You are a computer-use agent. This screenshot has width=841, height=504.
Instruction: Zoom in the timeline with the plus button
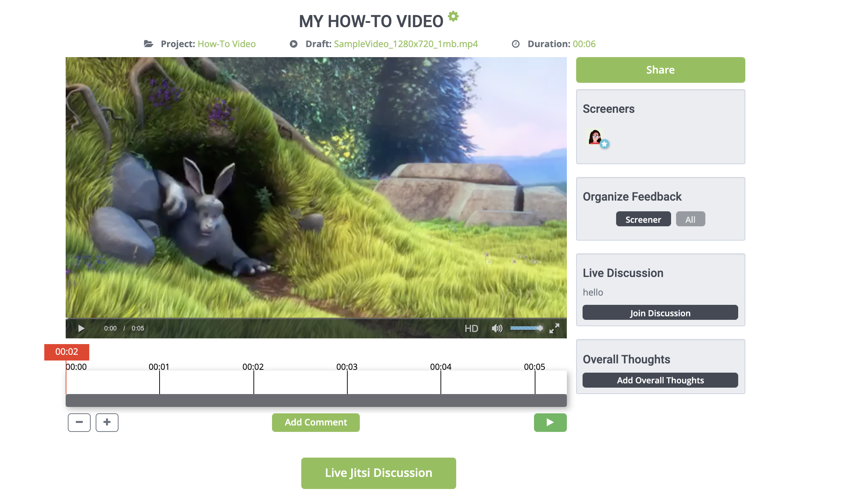(107, 422)
